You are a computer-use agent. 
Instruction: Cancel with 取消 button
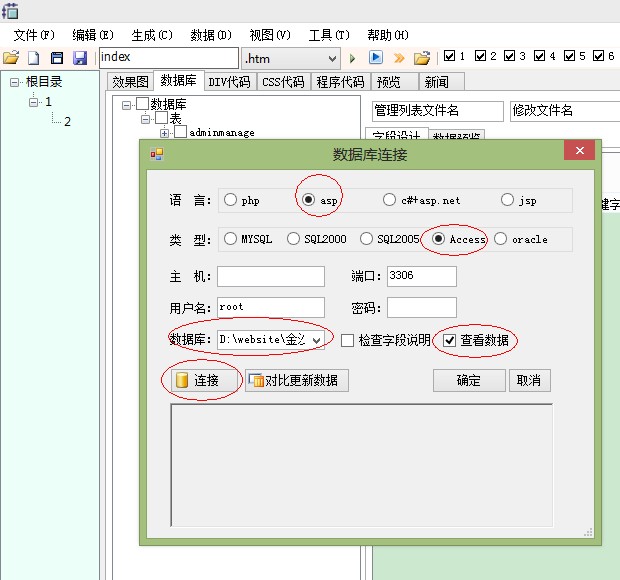point(529,380)
